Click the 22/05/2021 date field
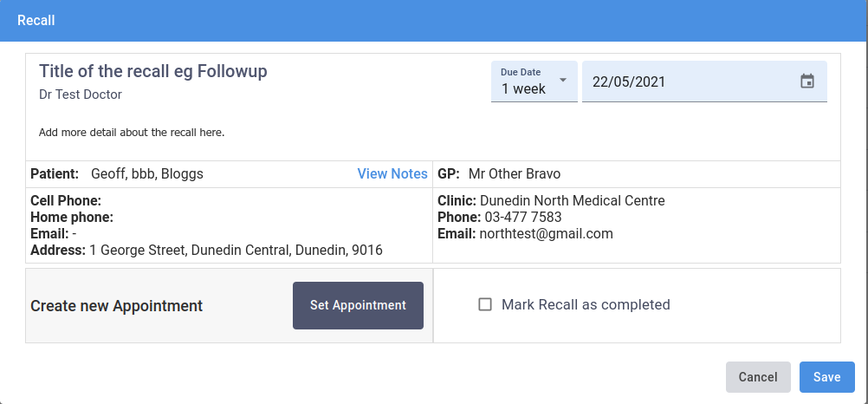868x404 pixels. coord(684,82)
